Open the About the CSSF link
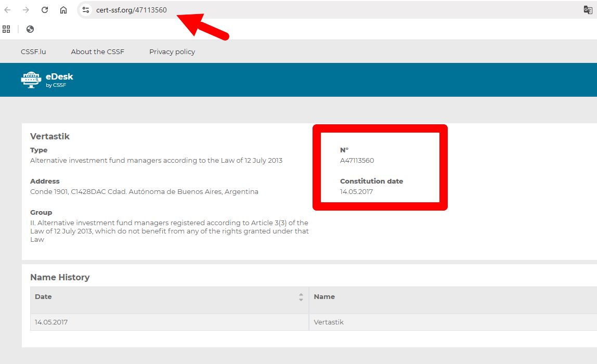Image resolution: width=597 pixels, height=364 pixels. tap(97, 52)
